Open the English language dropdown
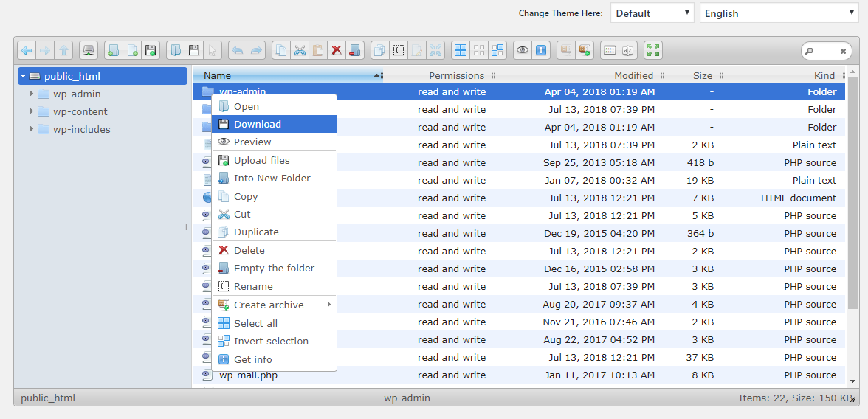Image resolution: width=868 pixels, height=419 pixels. point(779,13)
